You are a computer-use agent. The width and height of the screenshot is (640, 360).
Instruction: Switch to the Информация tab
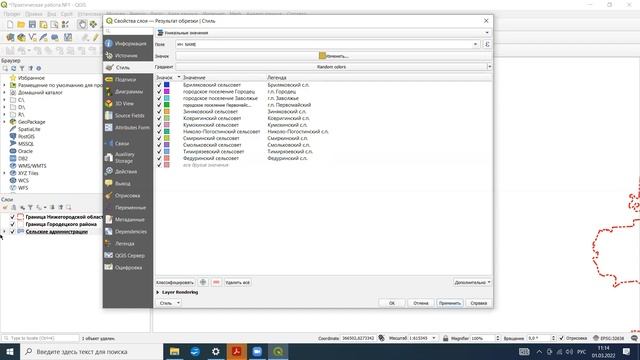(x=128, y=43)
